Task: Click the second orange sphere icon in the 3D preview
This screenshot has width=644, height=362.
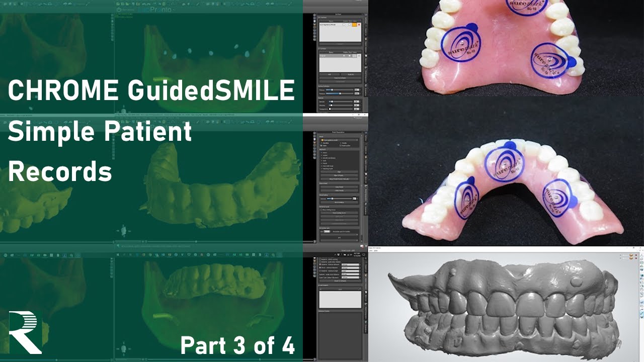Action: click(x=631, y=258)
